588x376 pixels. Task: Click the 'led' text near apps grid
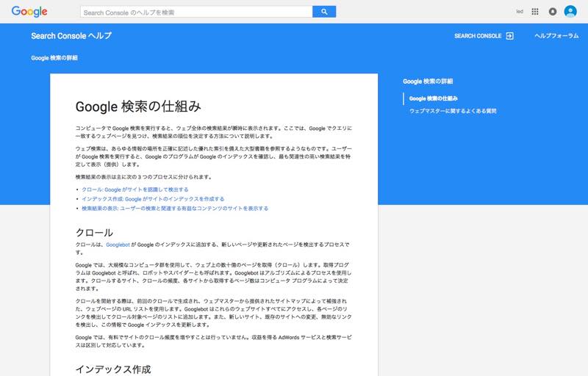pos(520,12)
